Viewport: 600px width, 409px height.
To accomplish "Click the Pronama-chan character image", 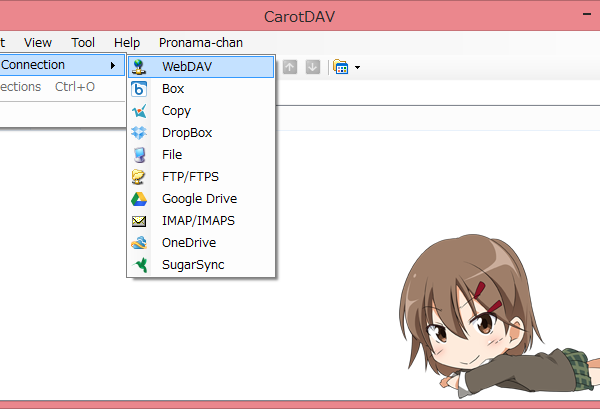I will pyautogui.click(x=499, y=316).
